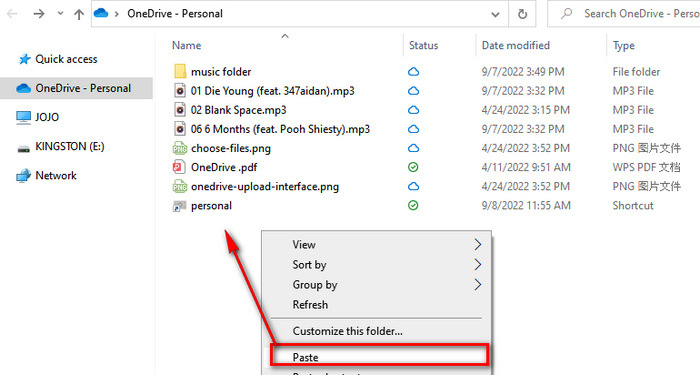The image size is (700, 375).
Task: Click the Search OneDrive search box
Action: click(x=624, y=14)
